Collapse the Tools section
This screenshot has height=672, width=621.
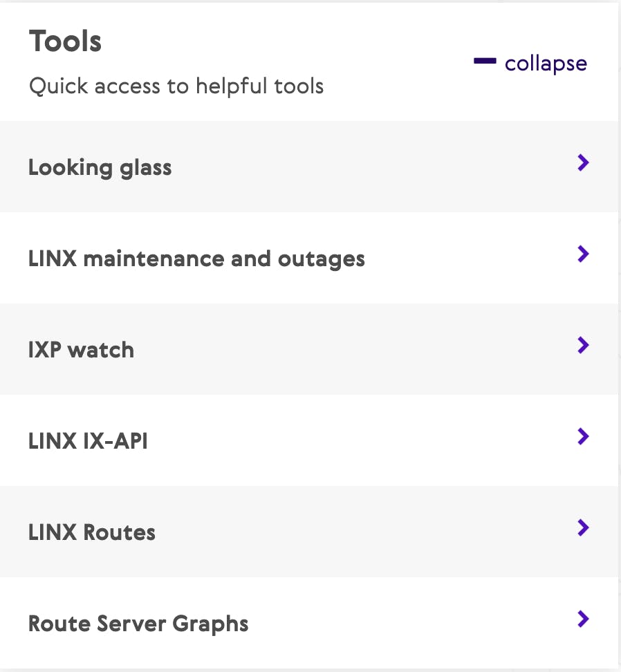pos(530,64)
